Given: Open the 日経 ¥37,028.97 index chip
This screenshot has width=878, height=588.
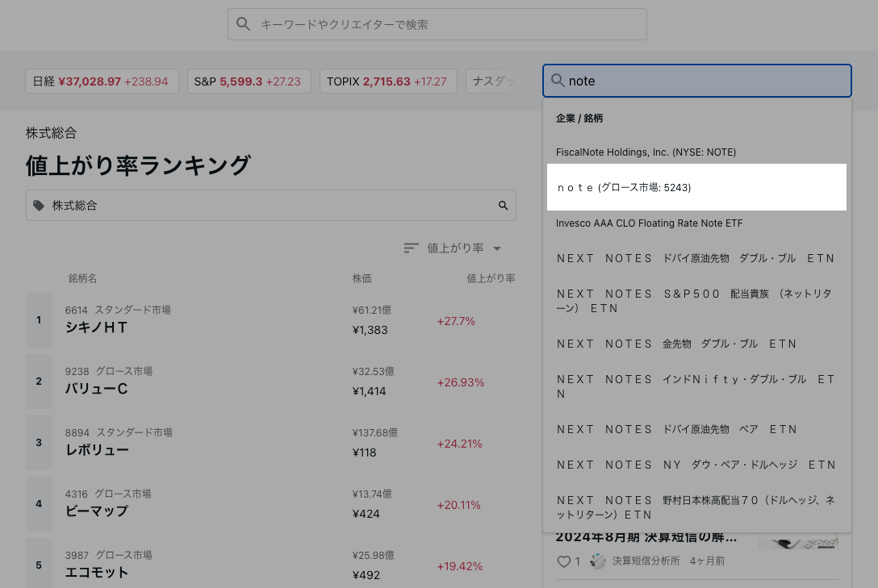Looking at the screenshot, I should pos(102,81).
